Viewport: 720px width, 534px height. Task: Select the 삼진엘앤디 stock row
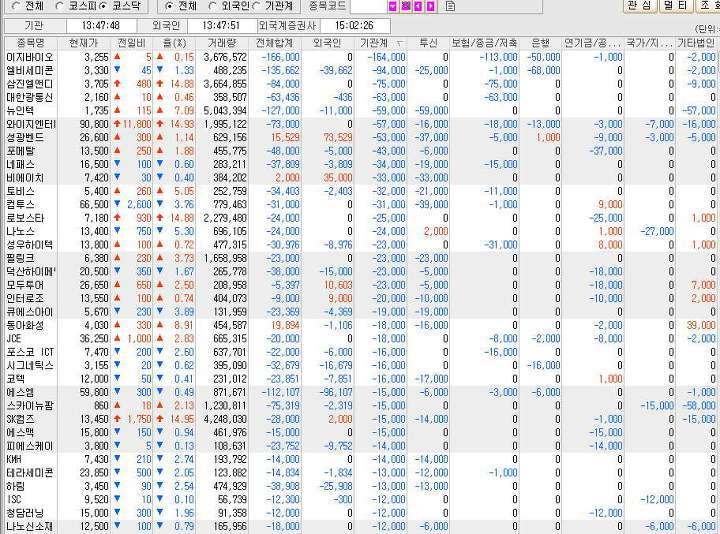pyautogui.click(x=360, y=84)
